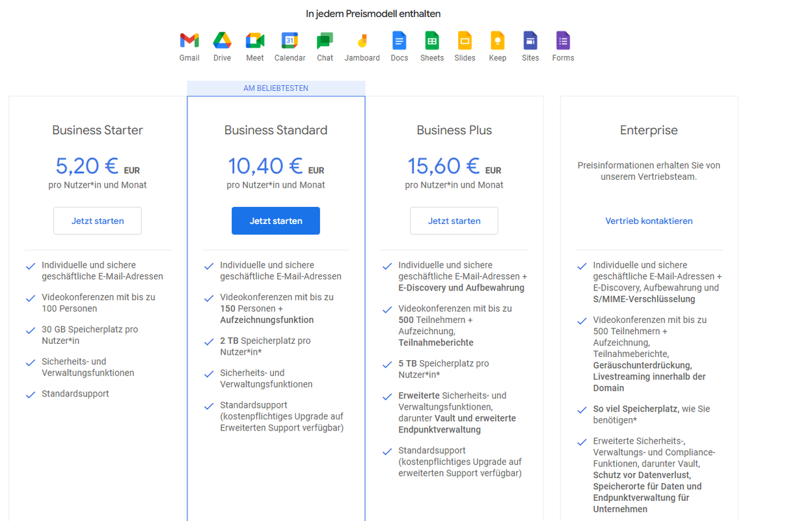Click Business Standard Standardsupport upgrade text
812x521 pixels.
(x=282, y=417)
